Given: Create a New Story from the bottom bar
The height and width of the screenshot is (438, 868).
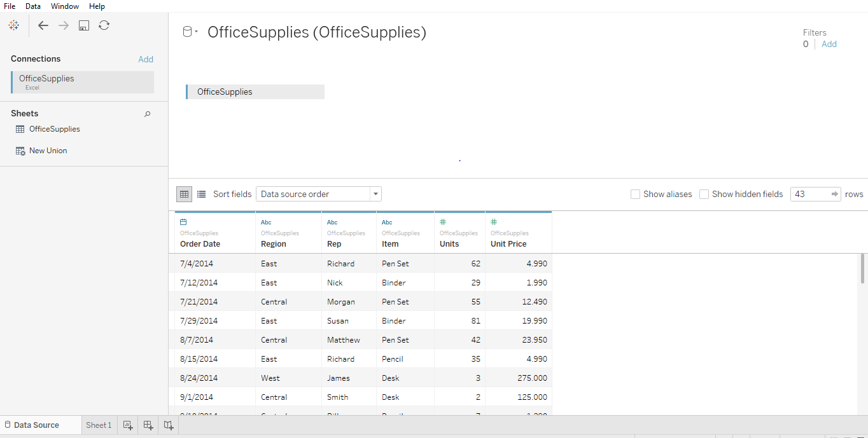Looking at the screenshot, I should click(168, 425).
